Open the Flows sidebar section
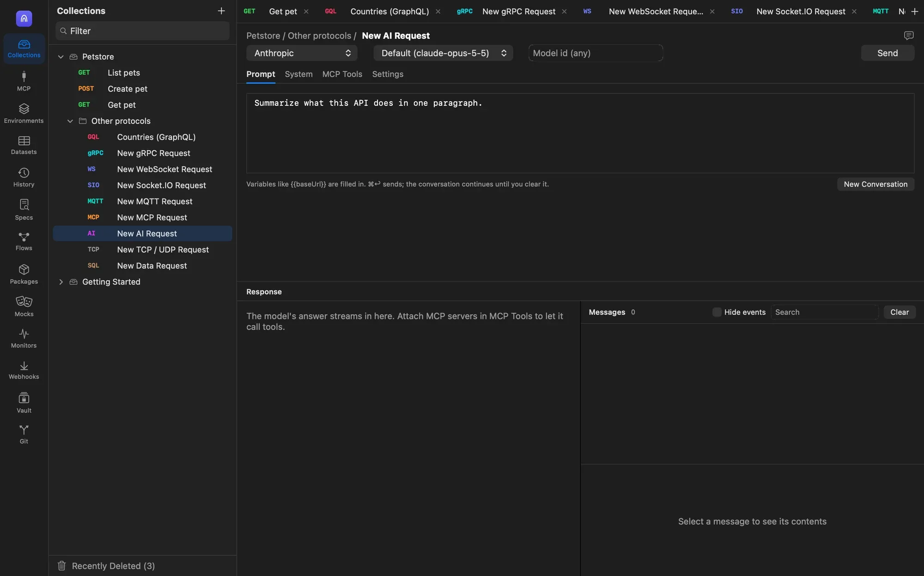 24,242
